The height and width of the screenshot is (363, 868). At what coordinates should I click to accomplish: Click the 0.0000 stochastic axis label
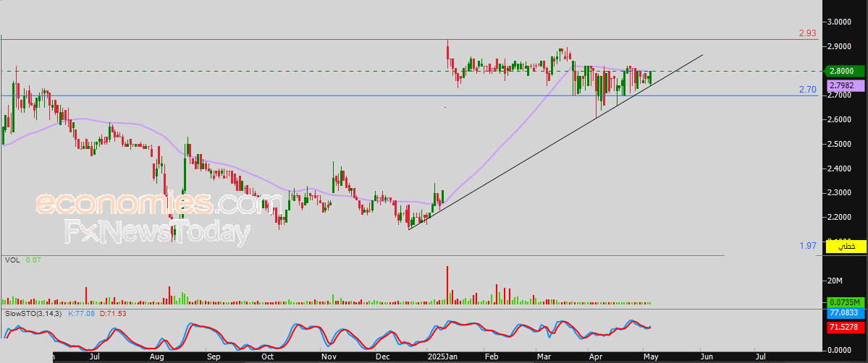click(840, 350)
